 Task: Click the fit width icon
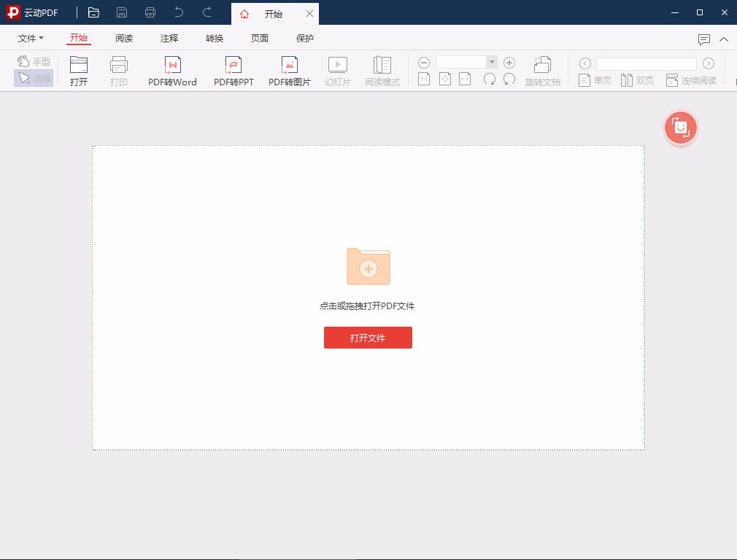click(x=465, y=79)
